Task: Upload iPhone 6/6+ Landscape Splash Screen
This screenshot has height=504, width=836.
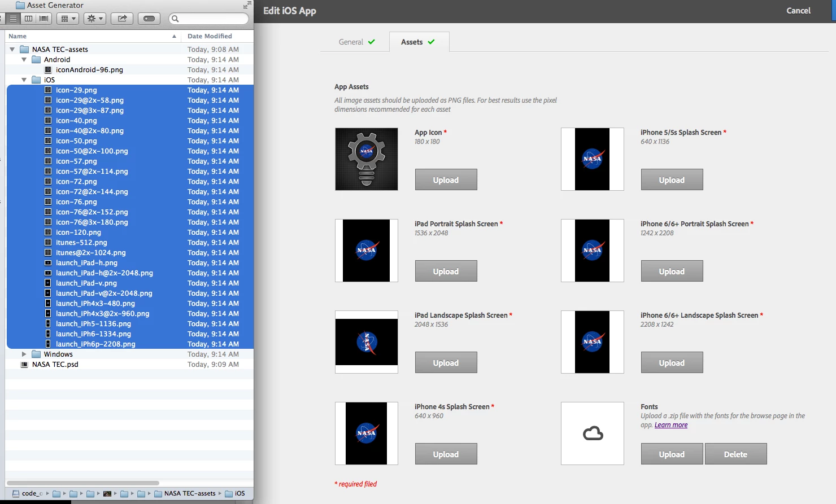Action: click(x=672, y=362)
